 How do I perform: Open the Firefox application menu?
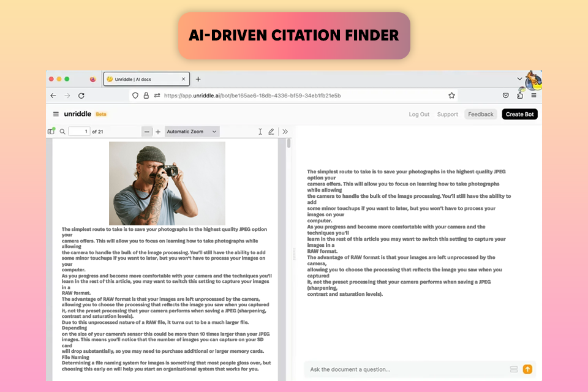533,96
